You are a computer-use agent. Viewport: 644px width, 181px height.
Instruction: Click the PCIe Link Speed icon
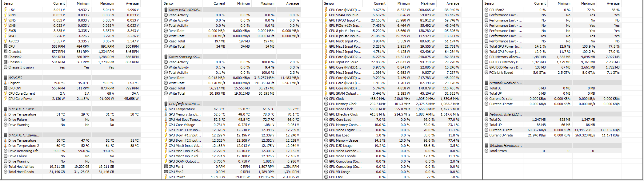coord(486,73)
